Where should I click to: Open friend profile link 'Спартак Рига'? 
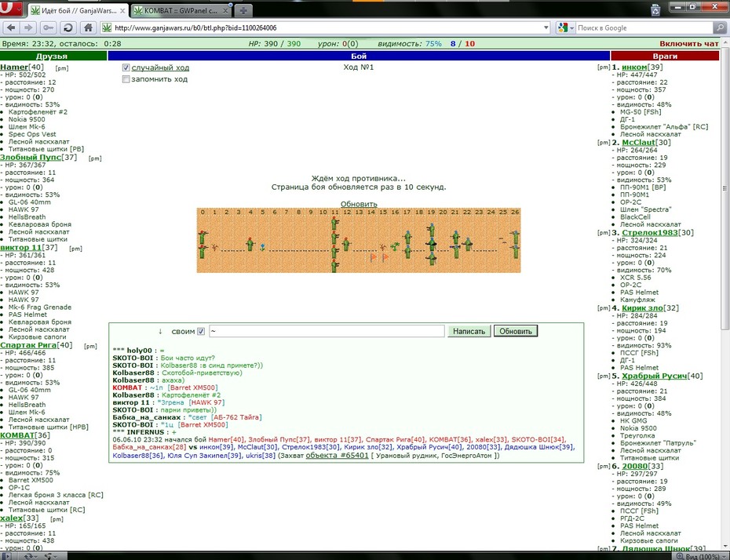[x=28, y=345]
